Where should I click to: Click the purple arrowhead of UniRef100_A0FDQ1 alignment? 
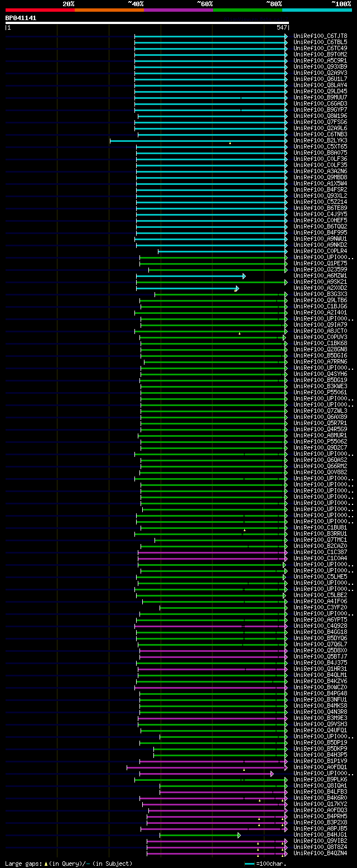pos(286,767)
